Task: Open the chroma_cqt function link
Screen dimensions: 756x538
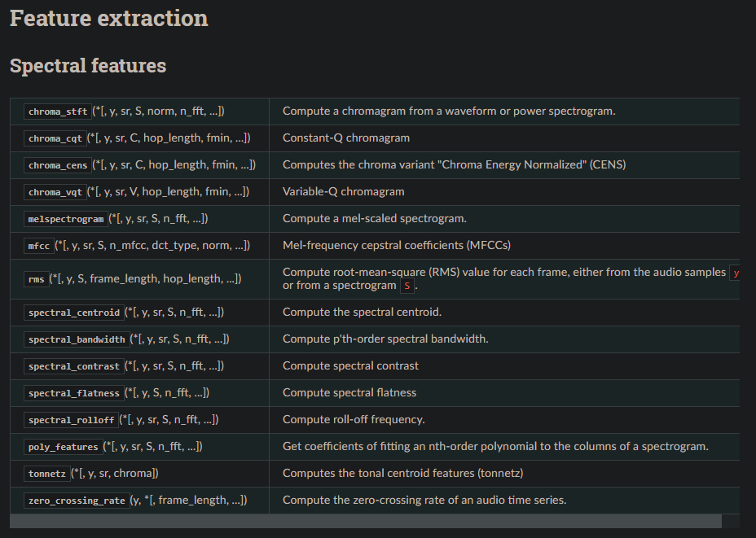Action: [x=55, y=138]
